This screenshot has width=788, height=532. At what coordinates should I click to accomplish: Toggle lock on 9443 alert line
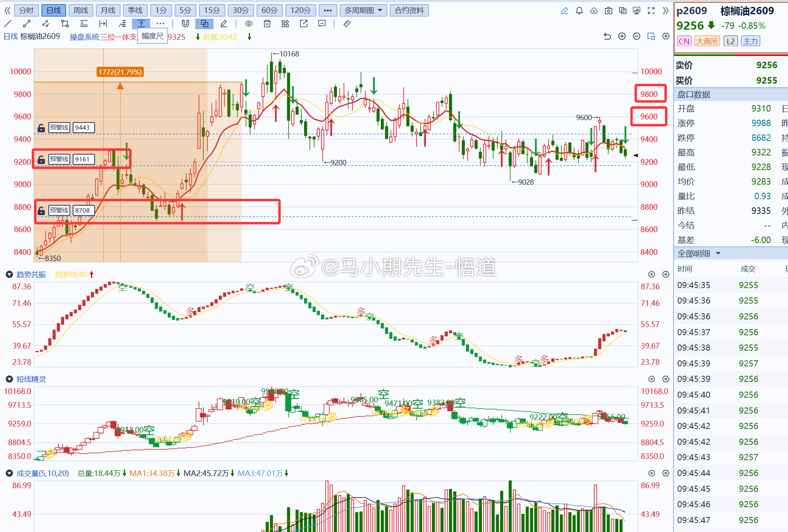coord(41,128)
